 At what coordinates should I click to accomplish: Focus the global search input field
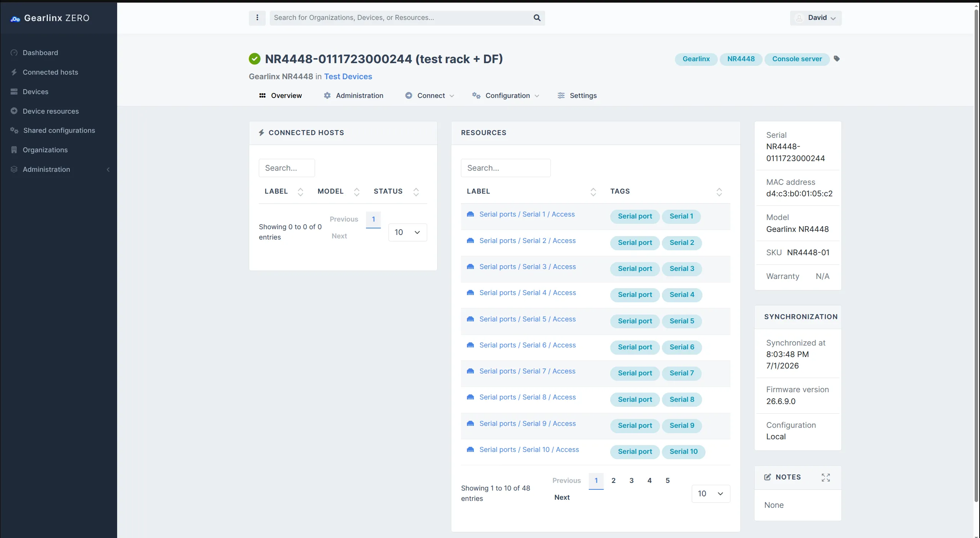point(400,18)
